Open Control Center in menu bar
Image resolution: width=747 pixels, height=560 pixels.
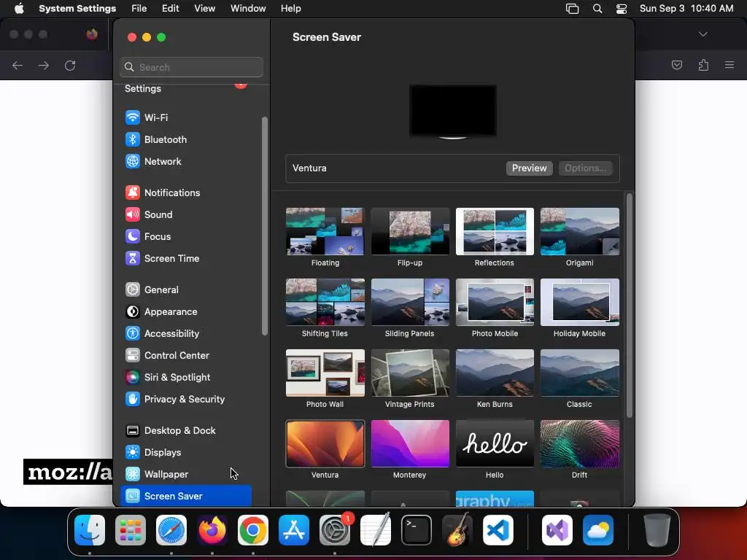point(622,9)
